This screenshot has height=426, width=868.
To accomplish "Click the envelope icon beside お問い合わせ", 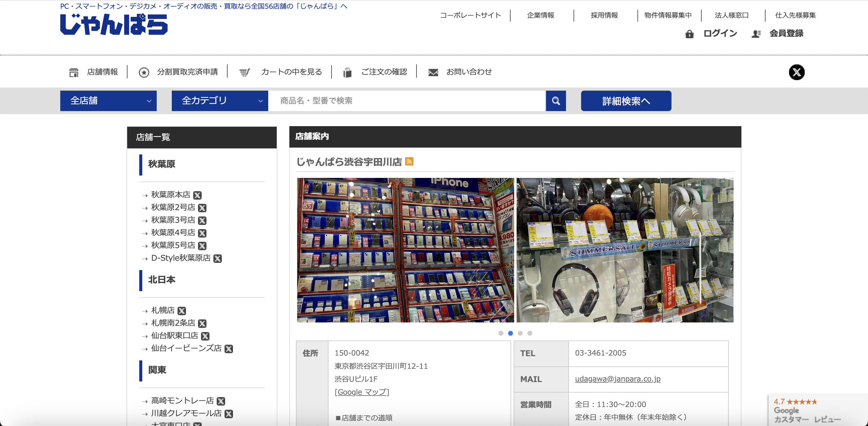I will point(433,72).
